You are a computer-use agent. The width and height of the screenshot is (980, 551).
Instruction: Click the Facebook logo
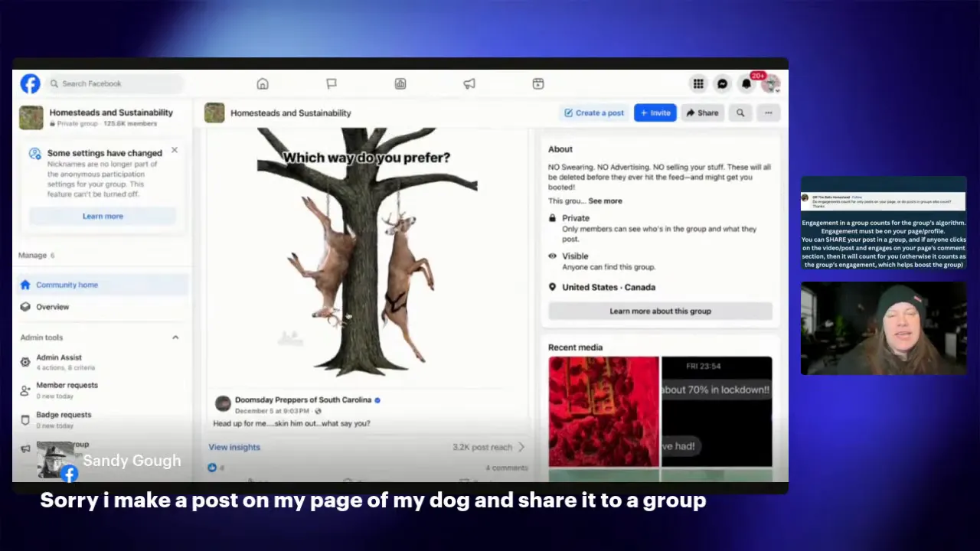click(x=30, y=83)
